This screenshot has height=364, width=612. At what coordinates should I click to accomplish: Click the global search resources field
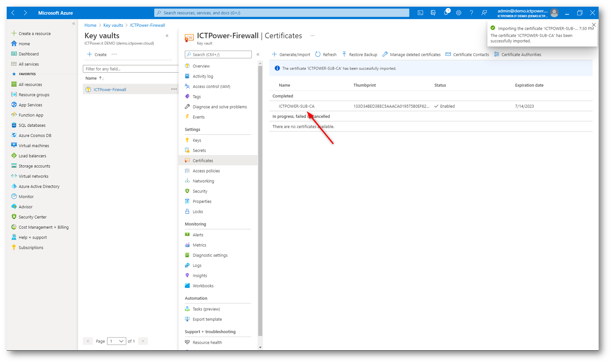pyautogui.click(x=282, y=13)
